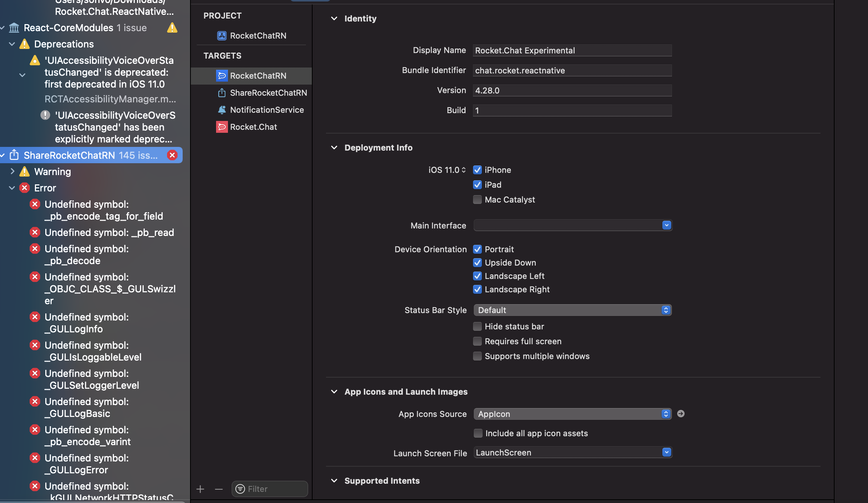Open the Status Bar Style dropdown
Image resolution: width=868 pixels, height=503 pixels.
[x=666, y=310]
